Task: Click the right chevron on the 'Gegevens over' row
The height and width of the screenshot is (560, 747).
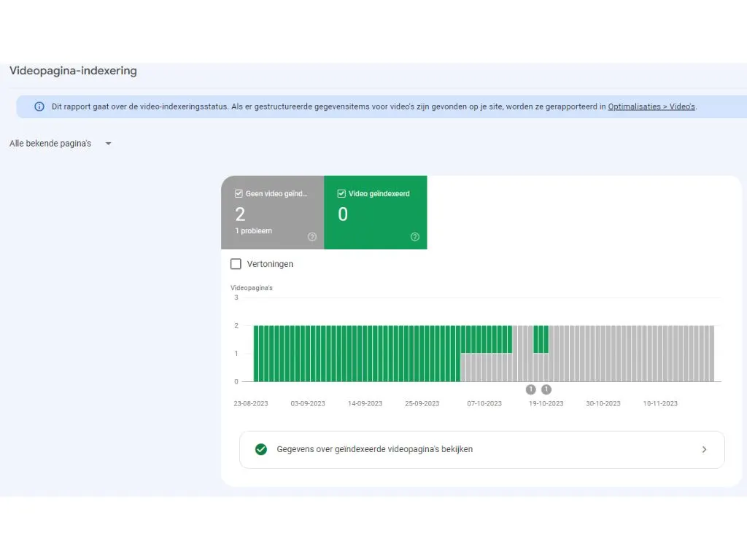Action: (x=704, y=449)
